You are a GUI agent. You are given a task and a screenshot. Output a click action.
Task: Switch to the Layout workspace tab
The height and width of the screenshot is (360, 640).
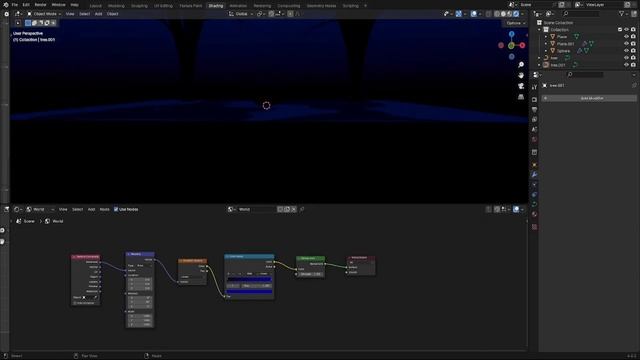(96, 6)
